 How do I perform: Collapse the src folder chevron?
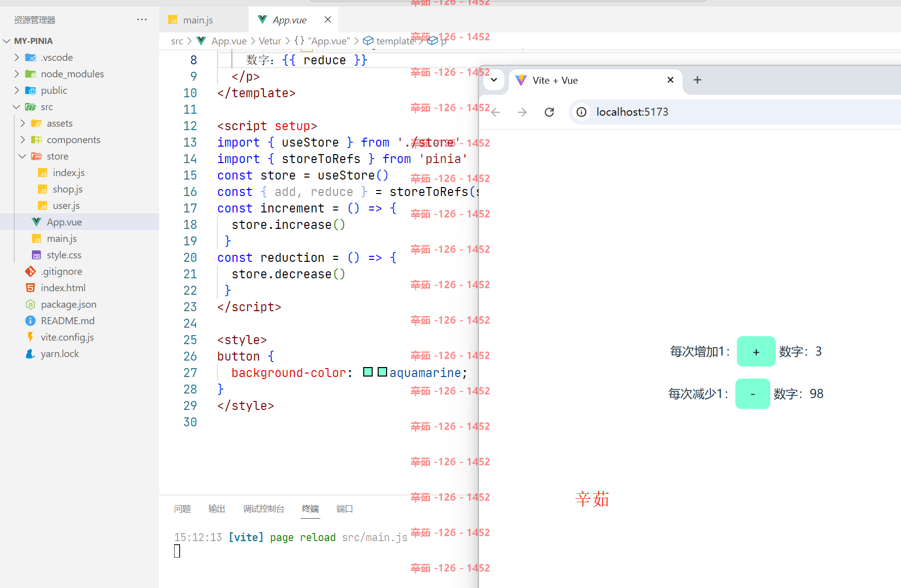point(16,107)
